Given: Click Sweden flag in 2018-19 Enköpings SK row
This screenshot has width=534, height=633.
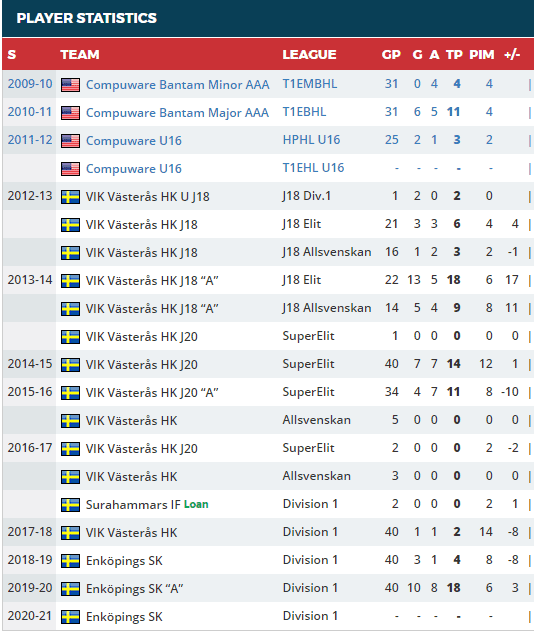Looking at the screenshot, I should click(x=70, y=561).
